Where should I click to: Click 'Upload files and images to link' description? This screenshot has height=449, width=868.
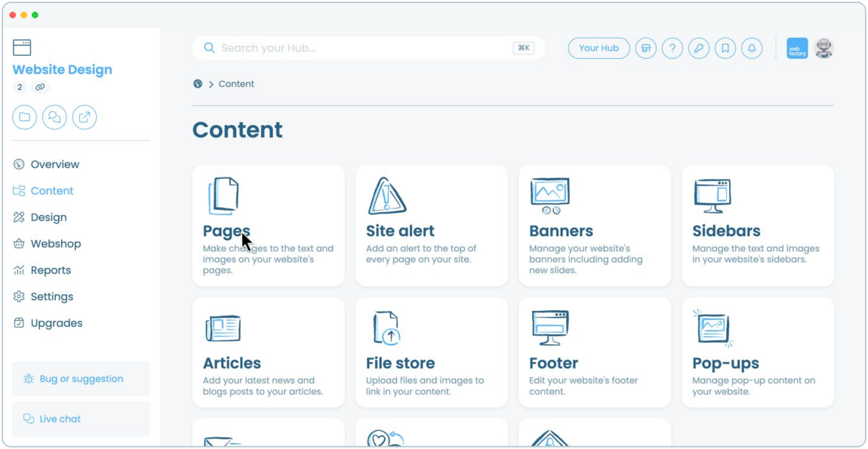tap(425, 386)
